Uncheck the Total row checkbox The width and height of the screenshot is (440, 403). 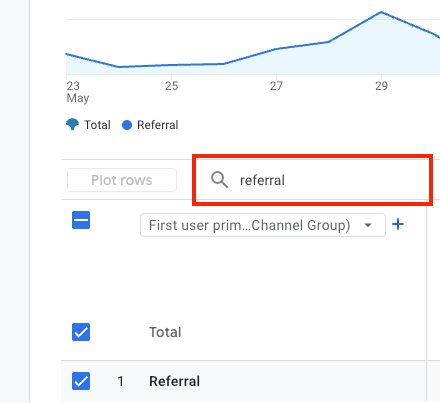coord(81,332)
